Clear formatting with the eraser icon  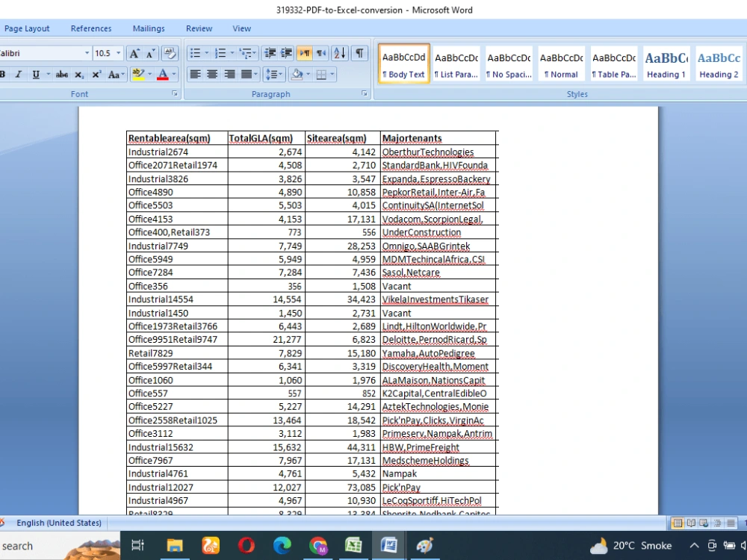point(170,53)
